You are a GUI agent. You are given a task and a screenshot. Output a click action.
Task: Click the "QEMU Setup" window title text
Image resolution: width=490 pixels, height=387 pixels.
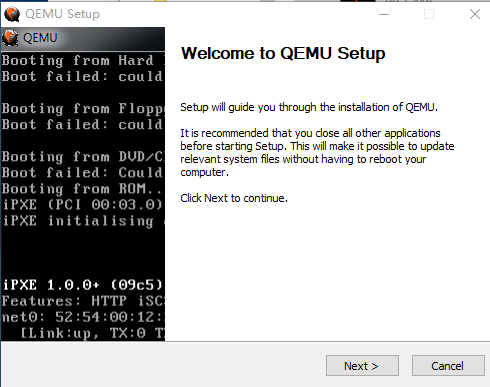click(x=62, y=14)
